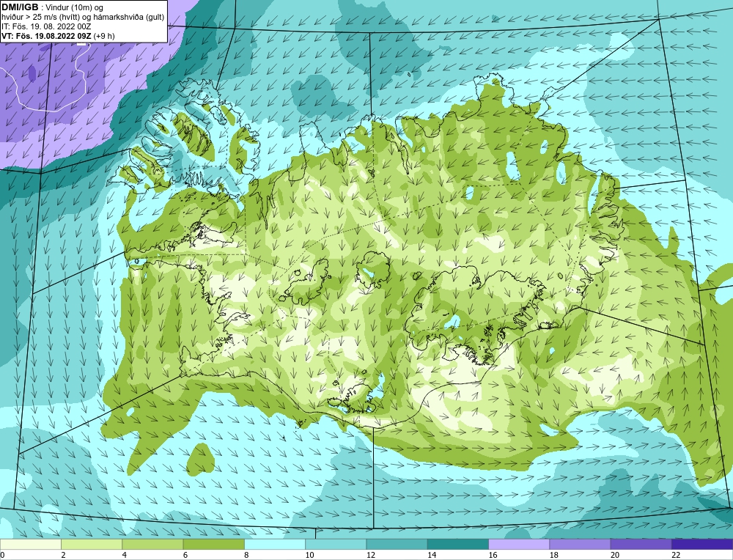Click the pale cyan 8–10 m/s legend swatch
This screenshot has height=560, width=733.
tap(275, 544)
